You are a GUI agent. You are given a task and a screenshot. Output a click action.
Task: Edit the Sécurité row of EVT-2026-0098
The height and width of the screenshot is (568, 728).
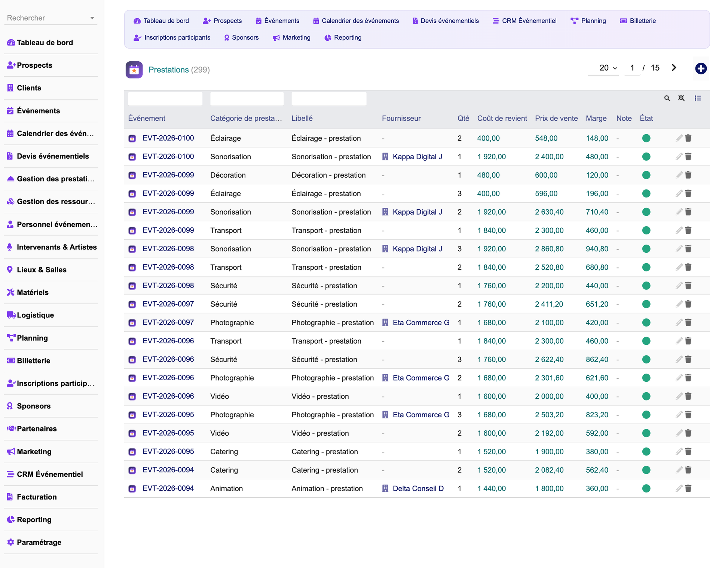pos(679,286)
